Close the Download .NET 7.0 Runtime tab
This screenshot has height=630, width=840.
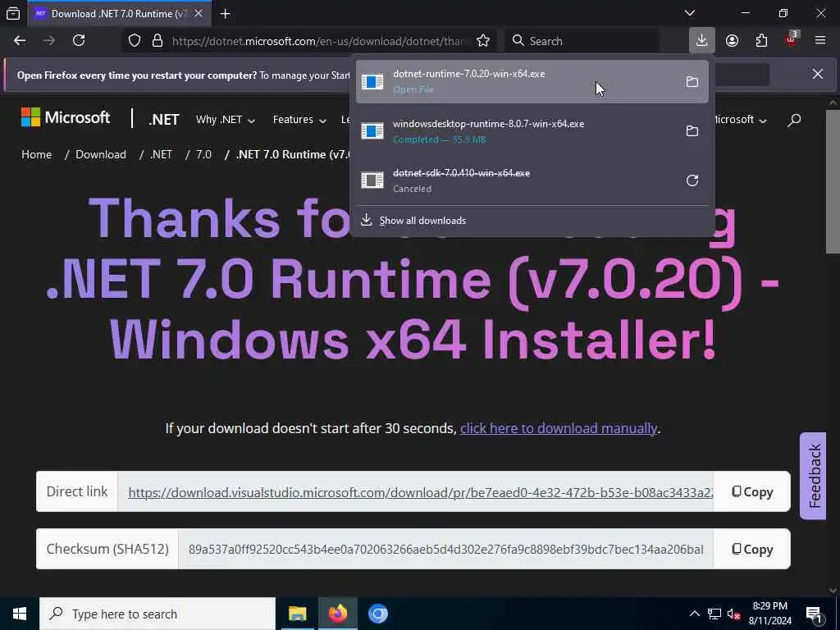pyautogui.click(x=199, y=14)
